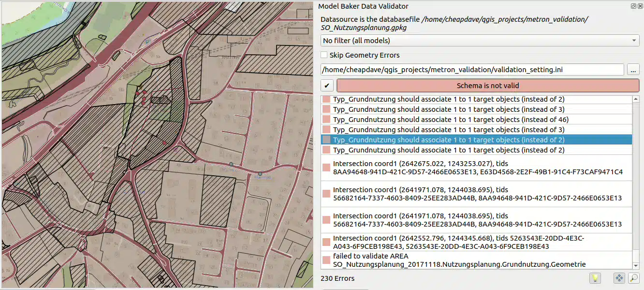The height and width of the screenshot is (290, 644).
Task: Float the Data Validator panel
Action: 633,6
